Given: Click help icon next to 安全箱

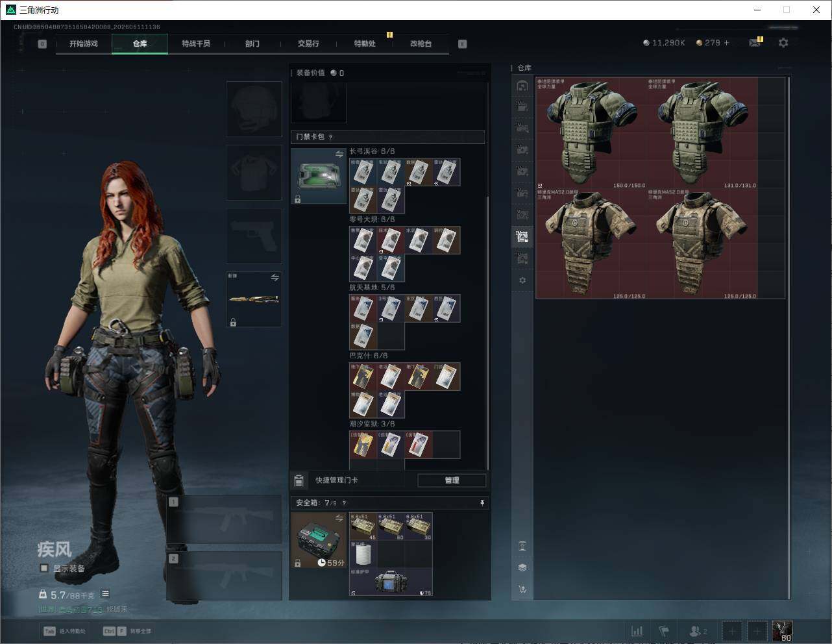Looking at the screenshot, I should pyautogui.click(x=344, y=502).
